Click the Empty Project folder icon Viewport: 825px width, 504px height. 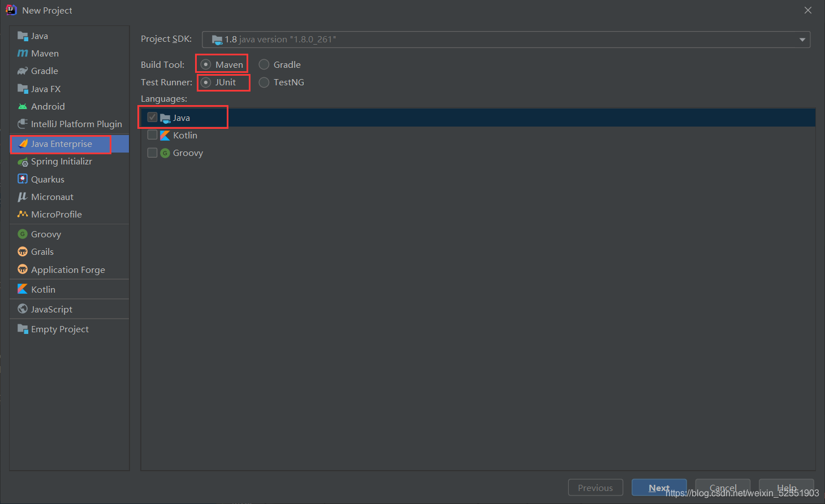click(x=23, y=329)
